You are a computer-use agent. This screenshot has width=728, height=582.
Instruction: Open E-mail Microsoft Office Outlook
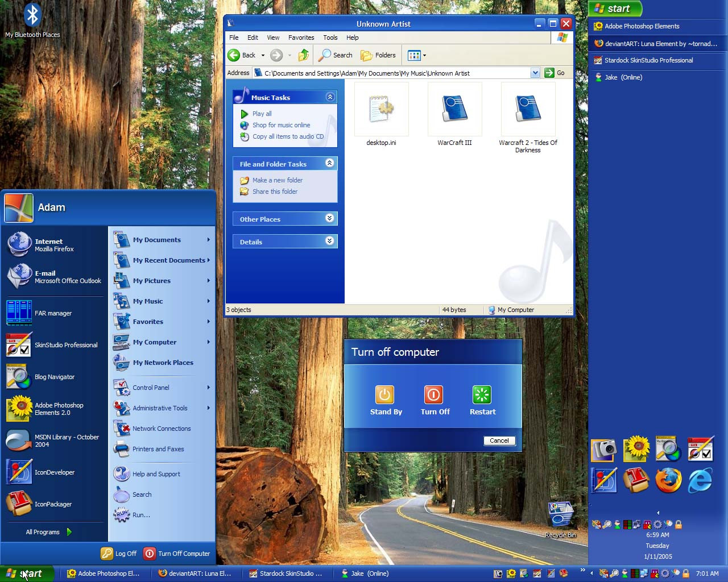coord(55,277)
